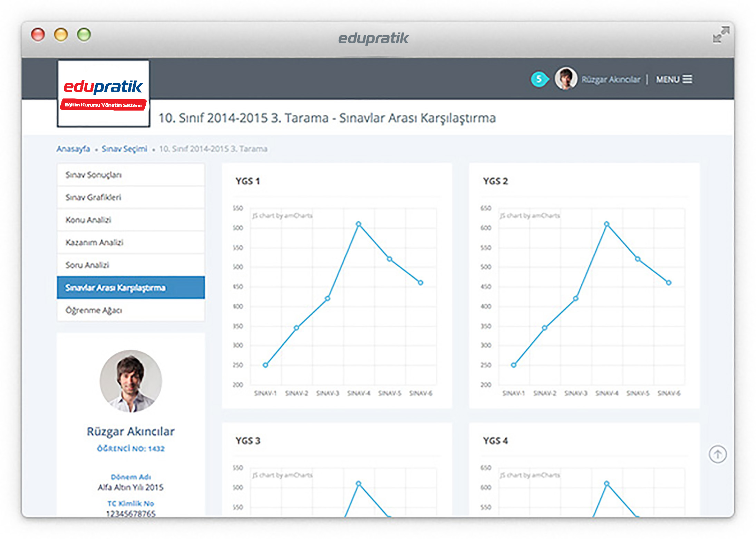Click the Alfa Altın Yılı 2015 text
Screen dimensions: 756x539
click(131, 487)
